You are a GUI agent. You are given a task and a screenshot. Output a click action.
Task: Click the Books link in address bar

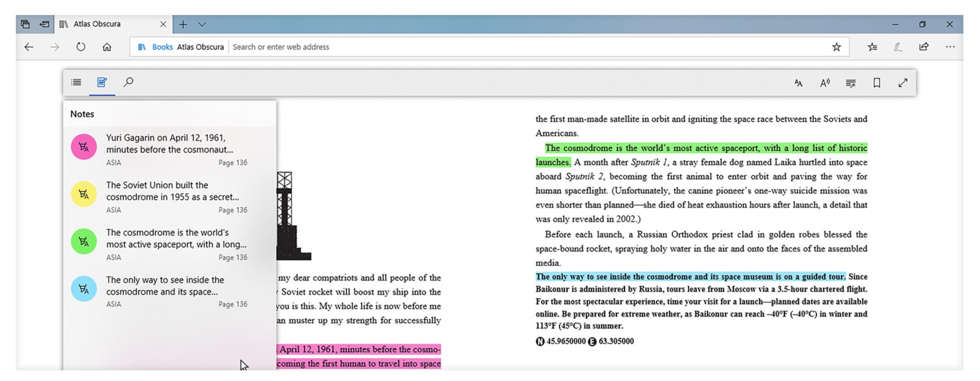pyautogui.click(x=163, y=47)
